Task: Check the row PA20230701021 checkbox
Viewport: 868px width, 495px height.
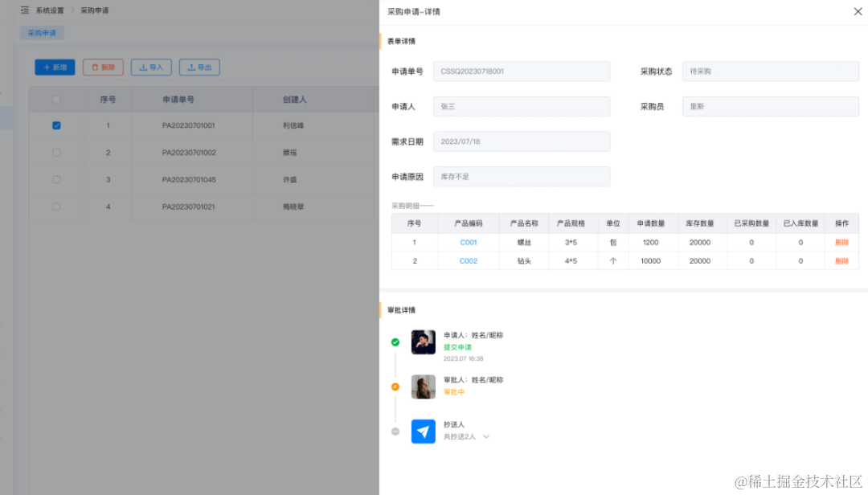Action: point(56,207)
